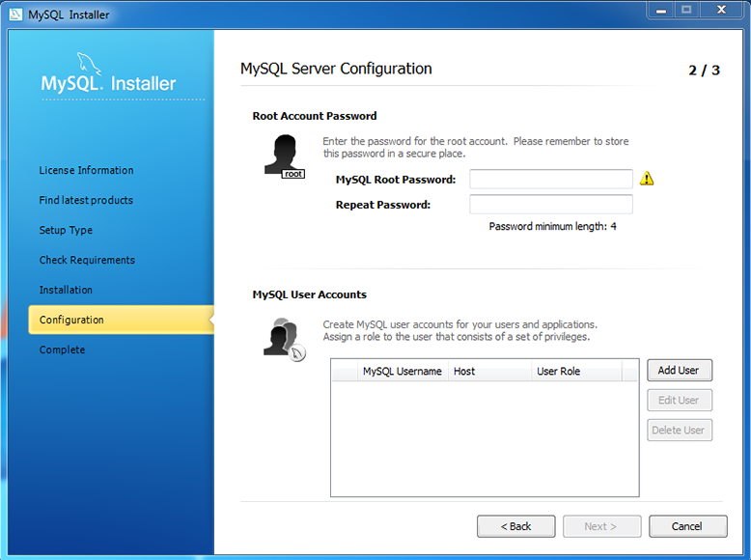Click the yellow password warning icon
Image resolution: width=751 pixels, height=560 pixels.
coord(647,179)
